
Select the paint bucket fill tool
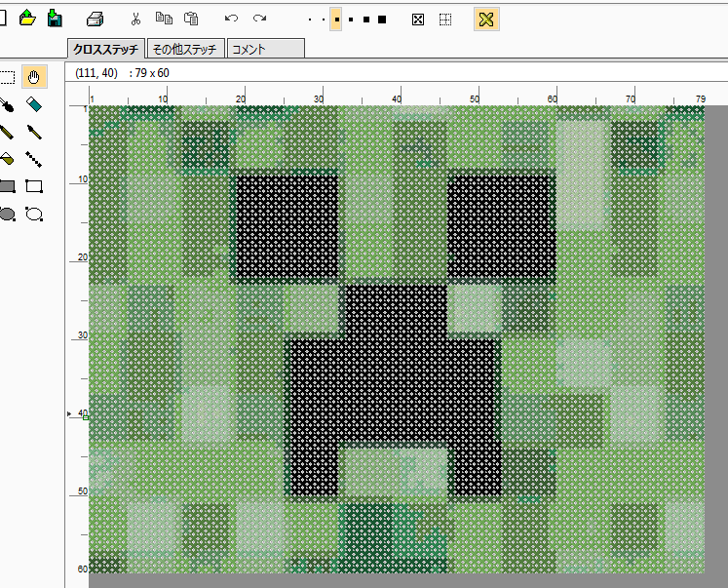tap(7, 159)
